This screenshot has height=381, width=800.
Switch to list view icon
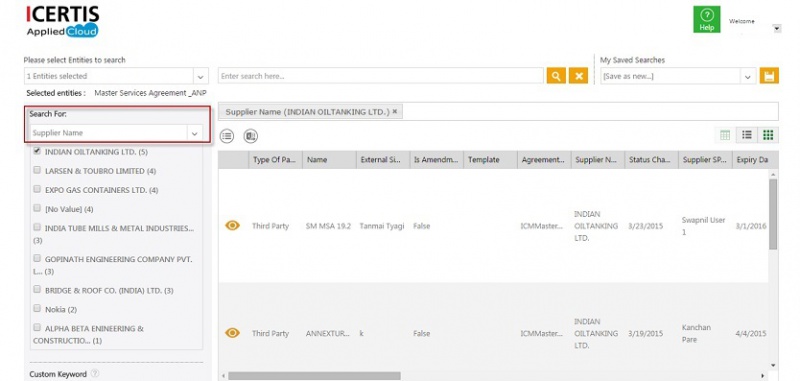pyautogui.click(x=747, y=135)
